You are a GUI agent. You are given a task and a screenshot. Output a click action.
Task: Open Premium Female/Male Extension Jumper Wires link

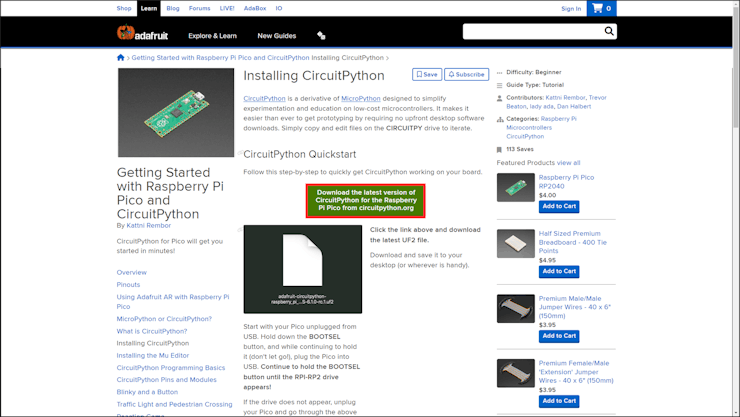point(576,372)
